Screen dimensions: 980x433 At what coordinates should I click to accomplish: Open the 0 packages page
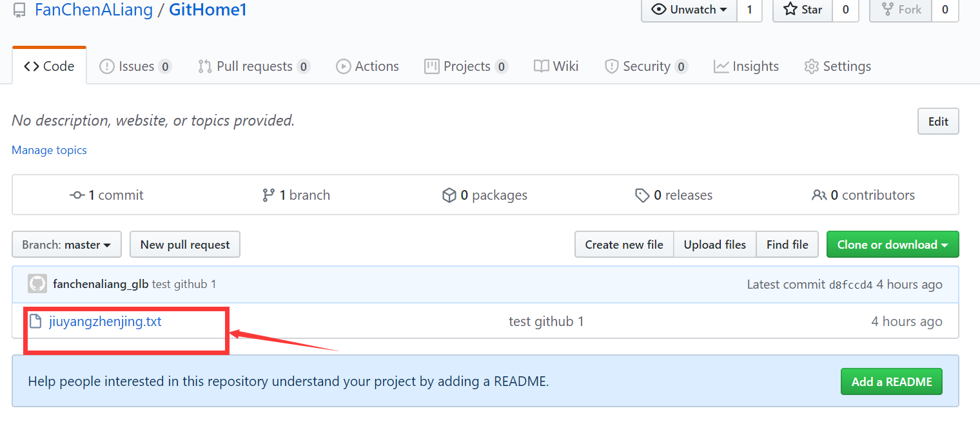(484, 195)
